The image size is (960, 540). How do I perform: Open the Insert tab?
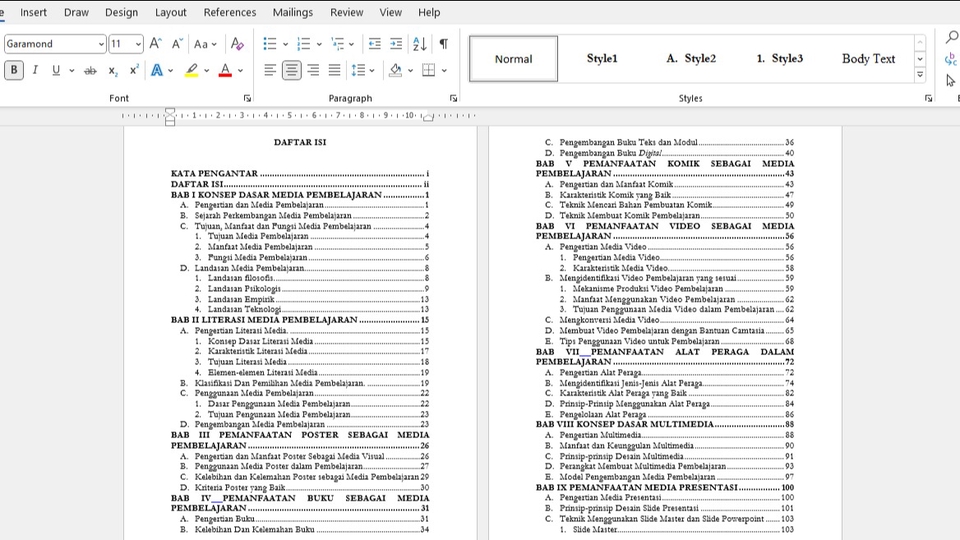pos(33,12)
